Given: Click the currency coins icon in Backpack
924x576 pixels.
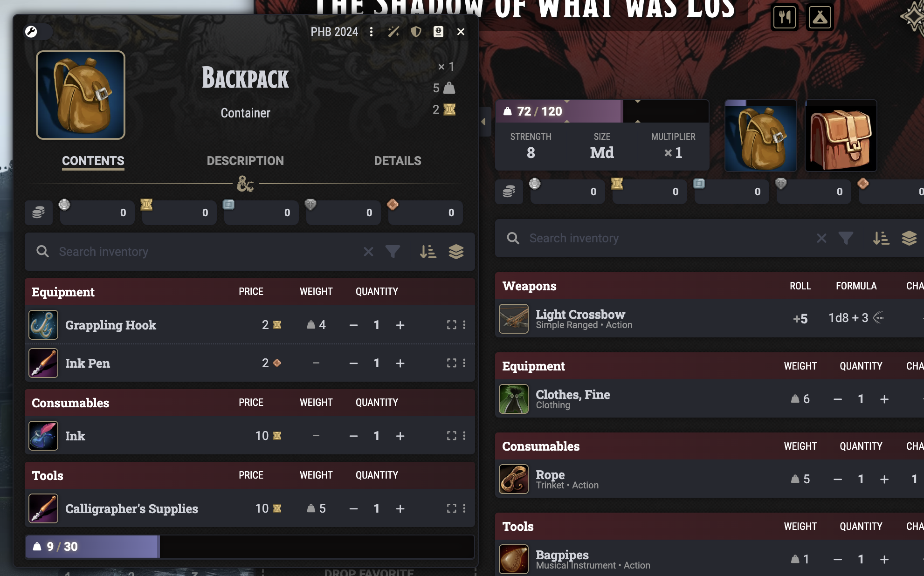Looking at the screenshot, I should (39, 213).
